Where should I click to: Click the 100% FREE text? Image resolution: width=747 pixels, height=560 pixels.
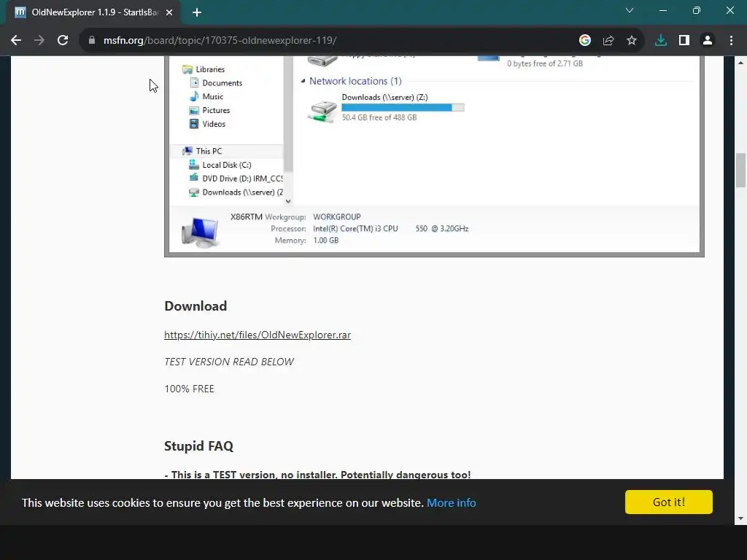(189, 389)
